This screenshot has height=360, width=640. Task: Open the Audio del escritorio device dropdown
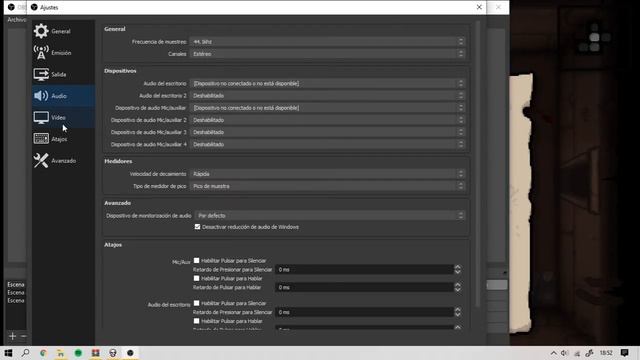point(327,83)
